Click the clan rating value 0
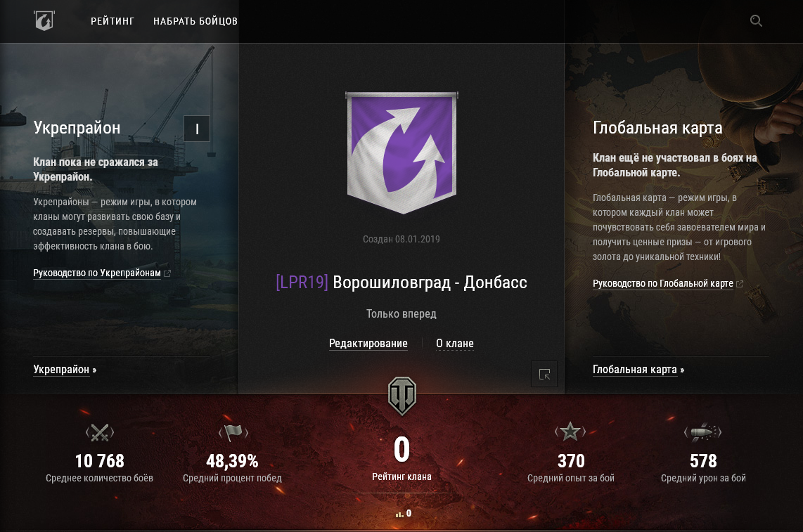This screenshot has height=532, width=803. click(402, 450)
